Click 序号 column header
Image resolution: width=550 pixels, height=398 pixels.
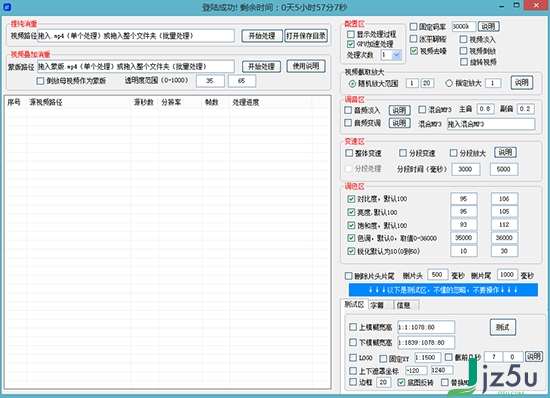tap(15, 102)
